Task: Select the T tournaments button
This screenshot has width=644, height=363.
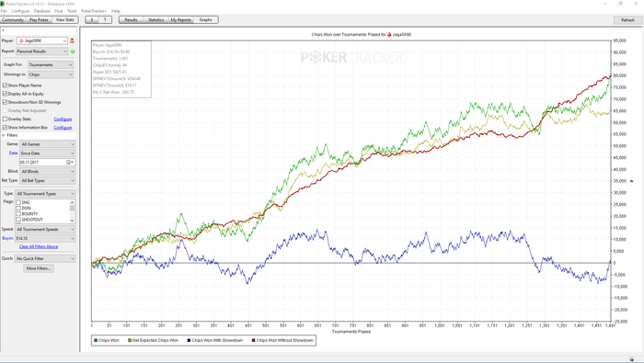Action: point(105,19)
